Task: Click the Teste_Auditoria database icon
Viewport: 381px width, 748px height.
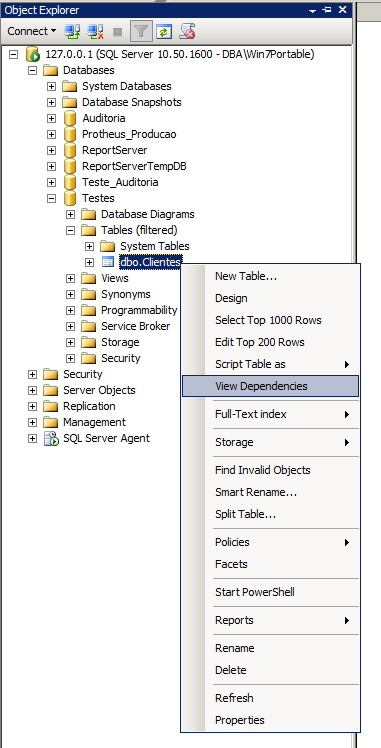Action: tap(70, 182)
